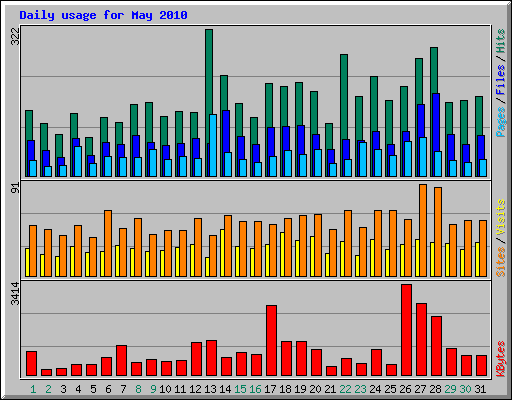Image resolution: width=512 pixels, height=400 pixels.
Task: Click the Files legend label
Action: [x=501, y=79]
